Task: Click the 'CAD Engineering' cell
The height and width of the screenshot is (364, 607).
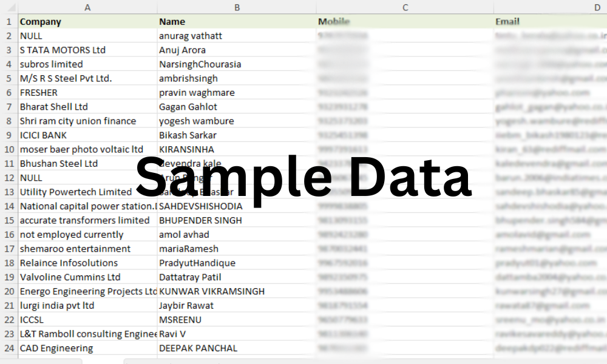Action: coord(87,348)
